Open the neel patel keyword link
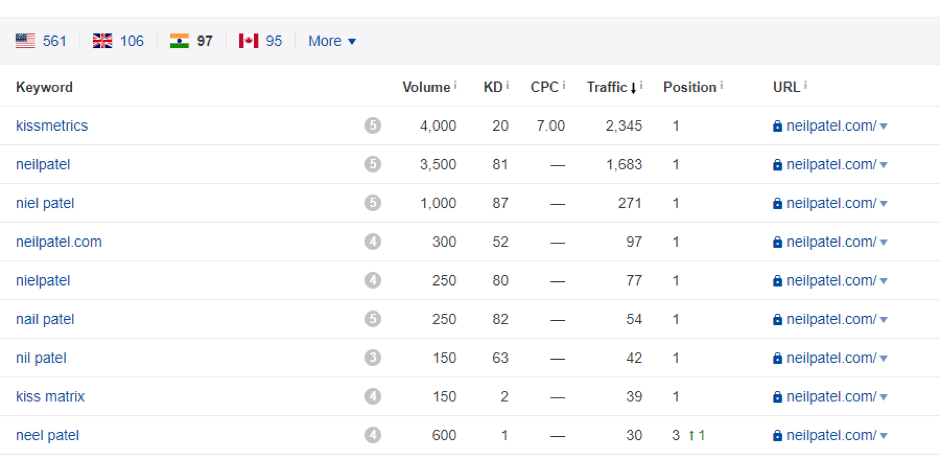 coord(47,435)
